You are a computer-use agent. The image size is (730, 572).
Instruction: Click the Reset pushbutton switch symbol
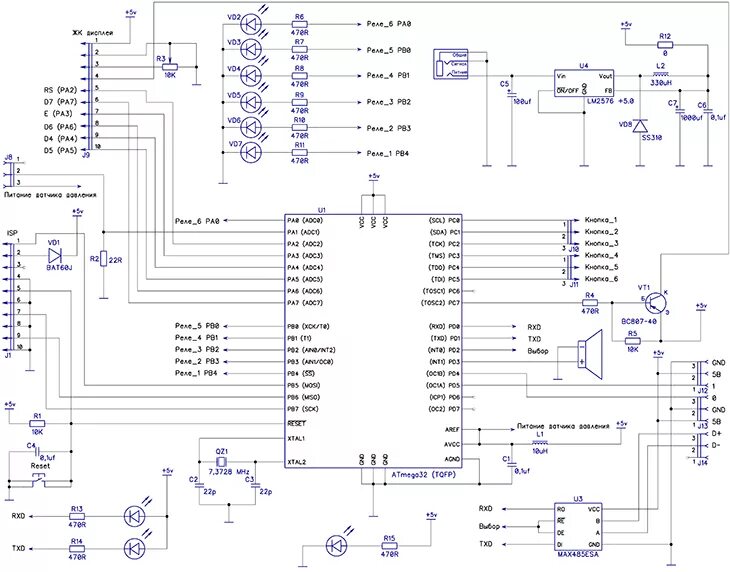coord(39,480)
